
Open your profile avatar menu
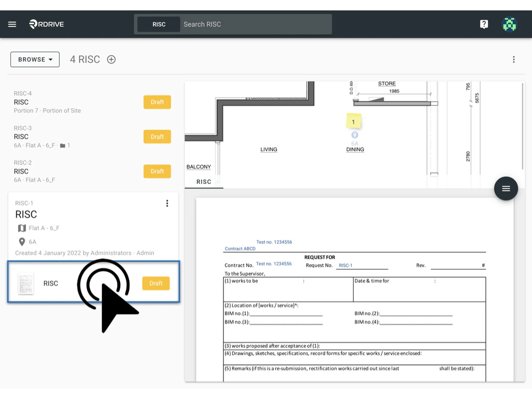(x=509, y=24)
